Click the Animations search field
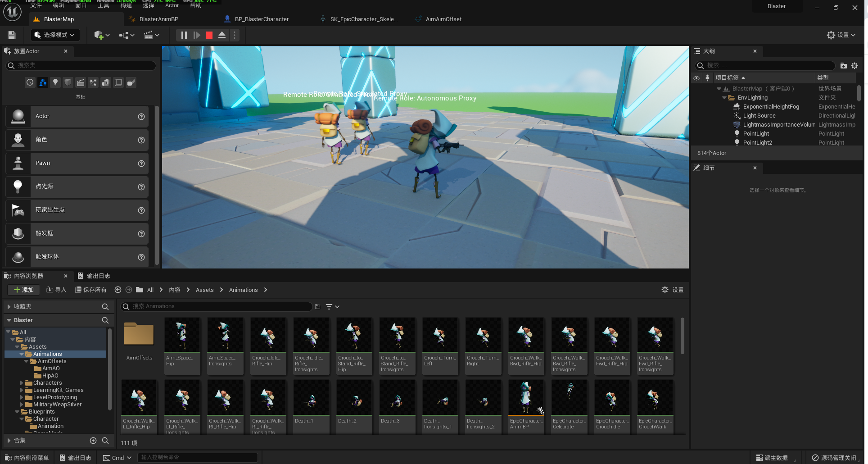 [x=216, y=306]
